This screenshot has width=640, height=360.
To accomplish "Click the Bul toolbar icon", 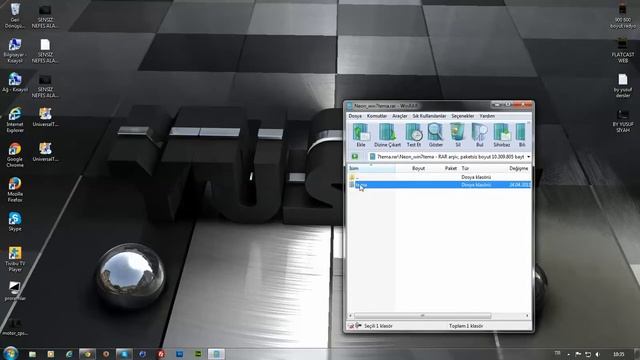I will [x=480, y=135].
